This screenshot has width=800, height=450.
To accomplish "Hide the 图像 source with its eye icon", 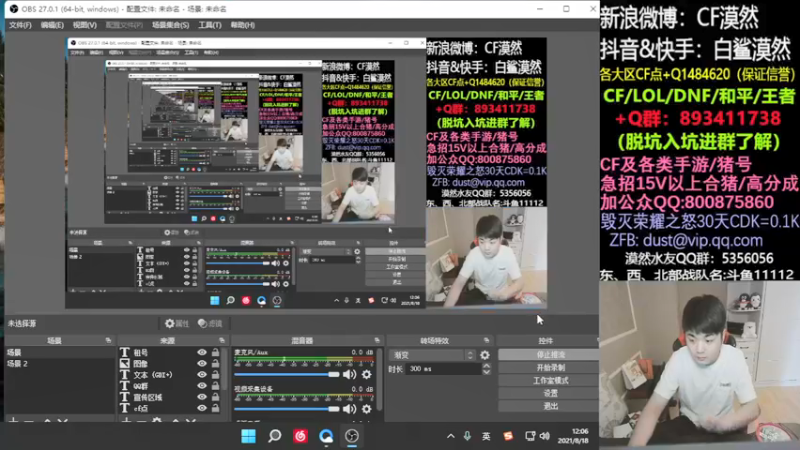I will 202,364.
